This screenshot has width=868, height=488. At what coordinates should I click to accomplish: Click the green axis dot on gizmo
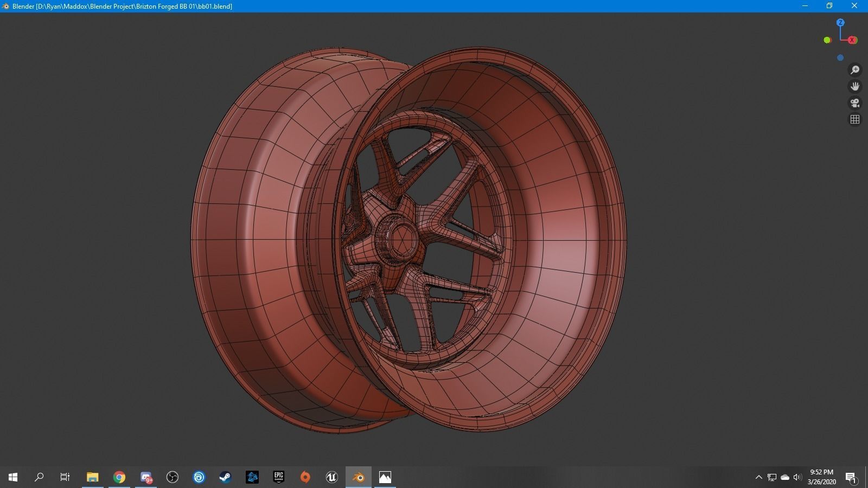(827, 40)
